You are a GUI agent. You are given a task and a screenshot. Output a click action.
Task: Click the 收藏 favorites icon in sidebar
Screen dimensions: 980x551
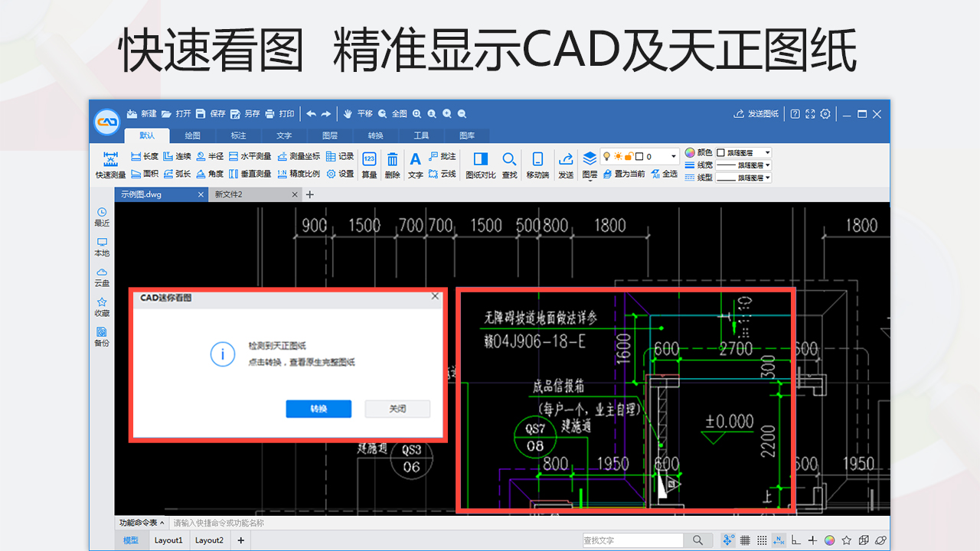pyautogui.click(x=102, y=307)
